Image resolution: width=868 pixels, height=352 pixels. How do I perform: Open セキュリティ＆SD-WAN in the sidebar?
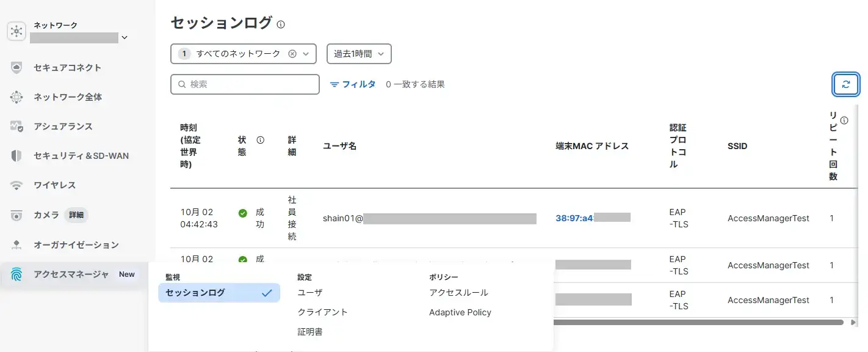coord(81,156)
